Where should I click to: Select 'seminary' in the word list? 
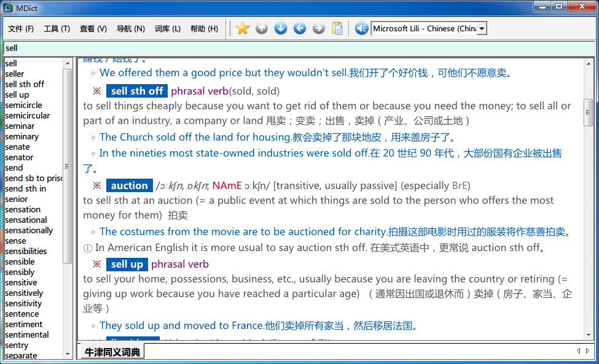(x=22, y=136)
